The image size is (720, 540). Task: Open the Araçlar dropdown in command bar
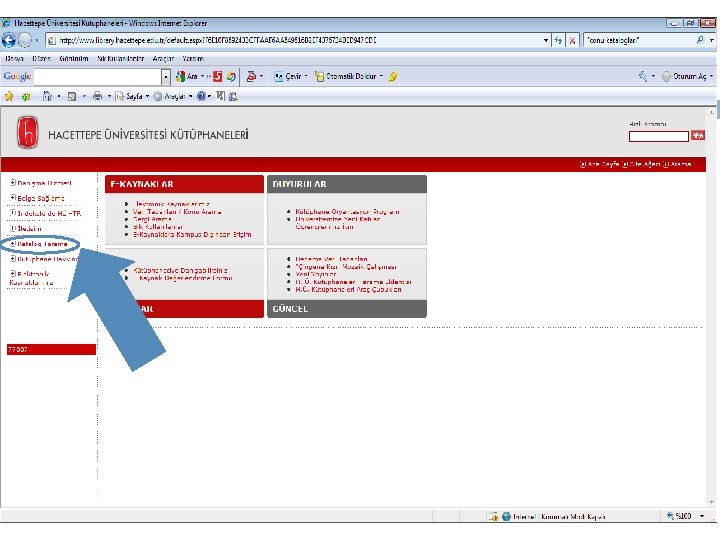coord(191,96)
